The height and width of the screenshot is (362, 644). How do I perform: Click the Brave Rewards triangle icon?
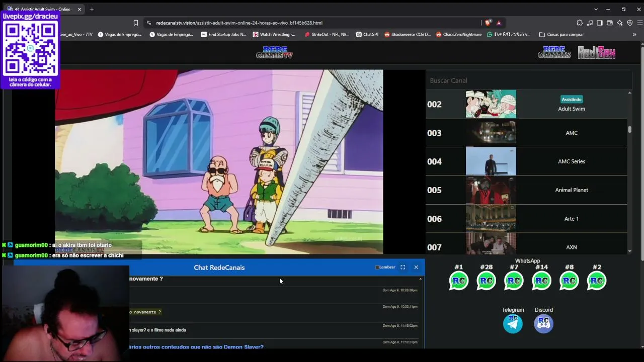(x=499, y=23)
